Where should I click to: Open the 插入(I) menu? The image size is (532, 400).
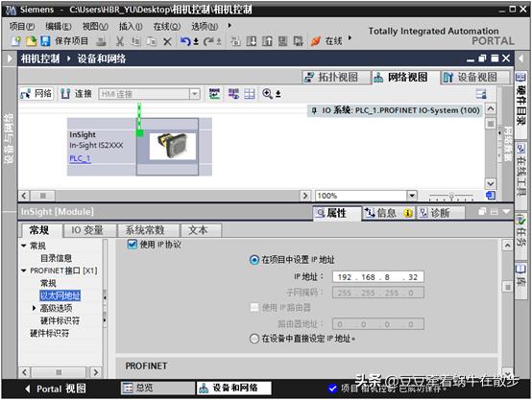point(131,27)
